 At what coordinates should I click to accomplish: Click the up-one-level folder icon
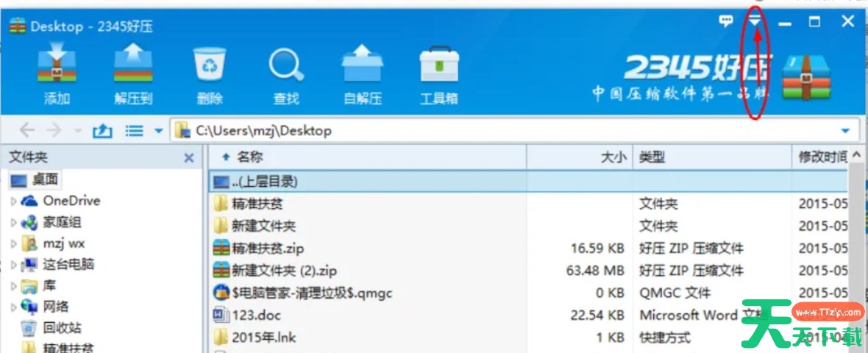coord(102,131)
